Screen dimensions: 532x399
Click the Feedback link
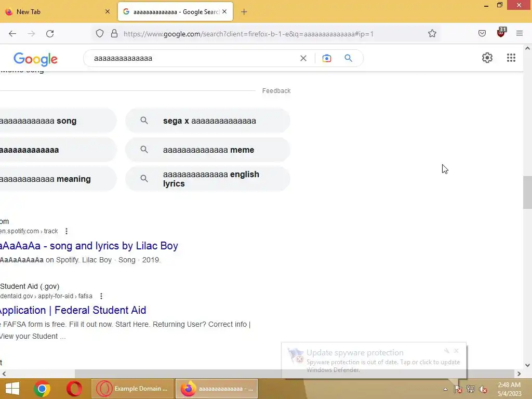tap(276, 90)
